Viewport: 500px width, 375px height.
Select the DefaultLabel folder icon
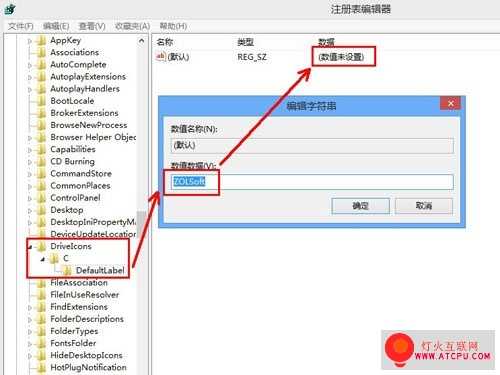[x=67, y=270]
